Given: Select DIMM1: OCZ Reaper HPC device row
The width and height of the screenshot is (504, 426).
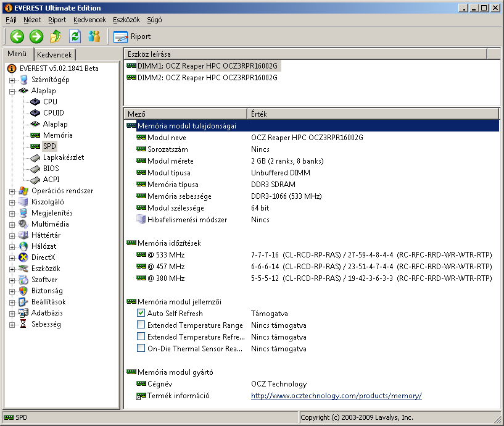Looking at the screenshot, I should point(204,66).
